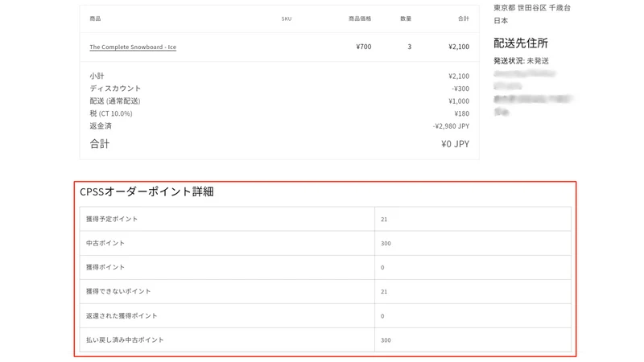Select the CPSSオーダーポイント詳細 heading
The image size is (644, 362).
[147, 191]
